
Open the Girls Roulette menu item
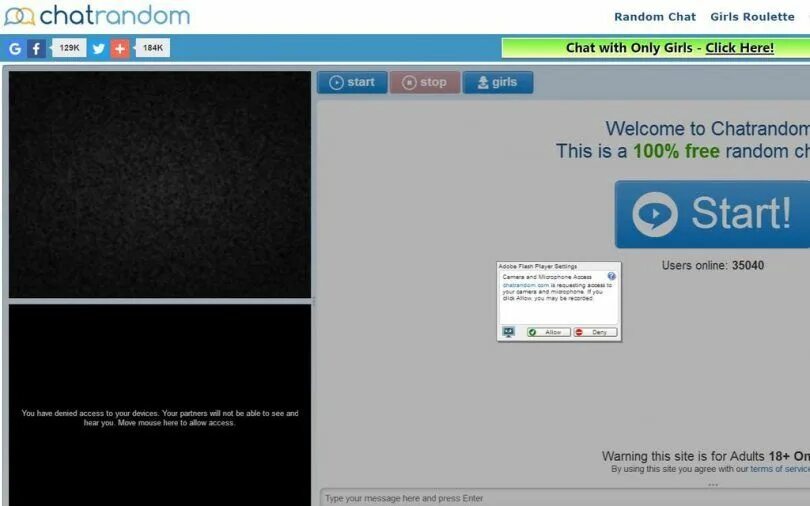click(752, 17)
